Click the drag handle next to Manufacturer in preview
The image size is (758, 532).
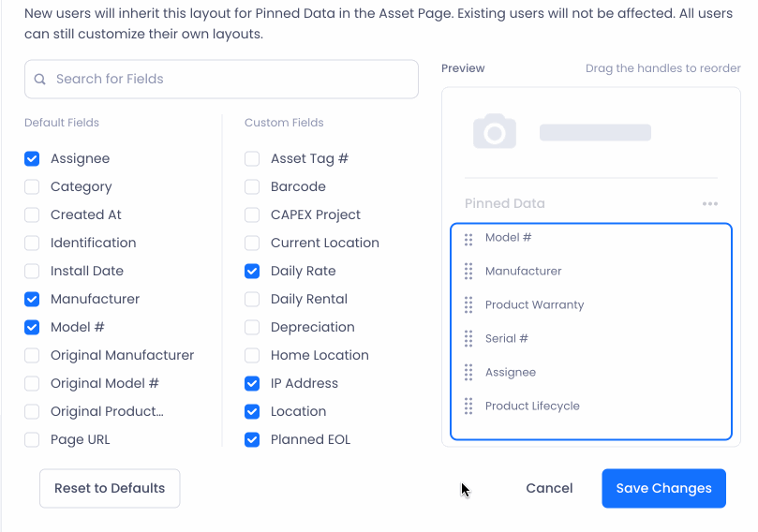point(468,272)
